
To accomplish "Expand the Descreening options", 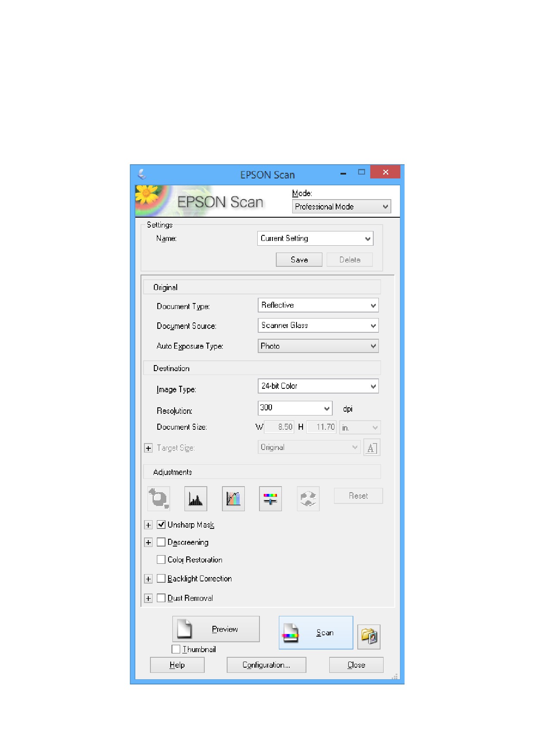I will pos(148,542).
